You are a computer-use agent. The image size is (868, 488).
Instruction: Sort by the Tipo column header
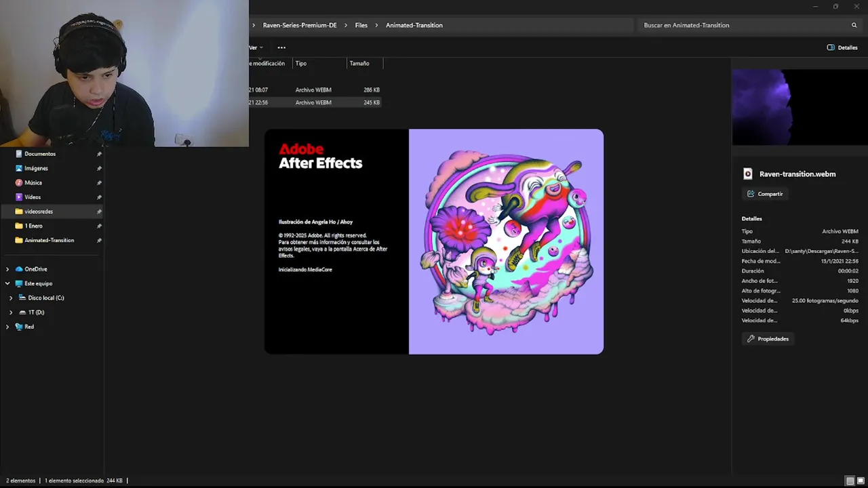pyautogui.click(x=319, y=63)
